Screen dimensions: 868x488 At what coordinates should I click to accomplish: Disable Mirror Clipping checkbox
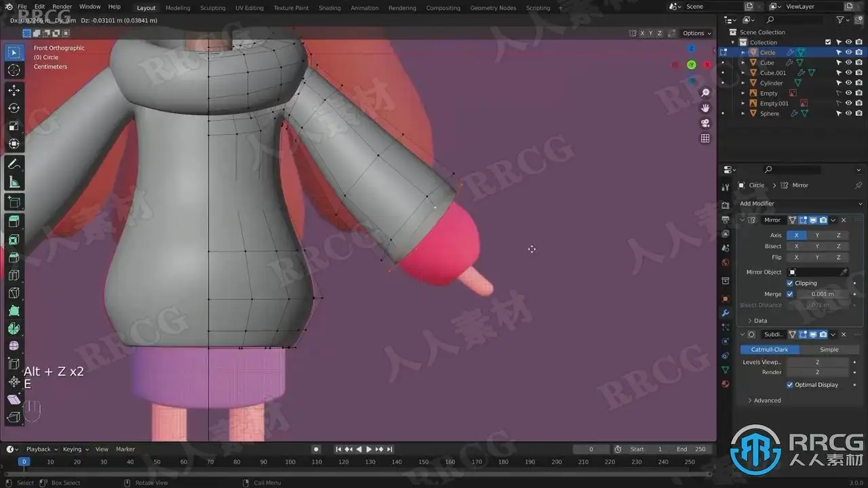pyautogui.click(x=790, y=283)
